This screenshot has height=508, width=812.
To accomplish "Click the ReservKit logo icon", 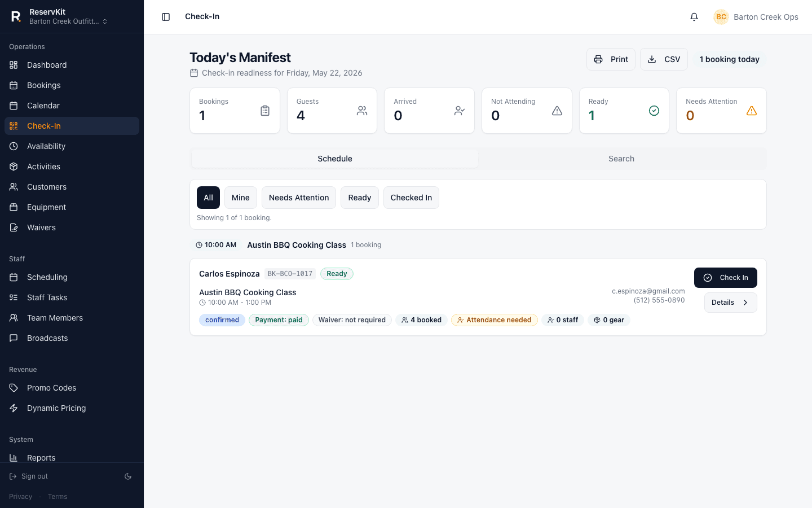I will [16, 16].
